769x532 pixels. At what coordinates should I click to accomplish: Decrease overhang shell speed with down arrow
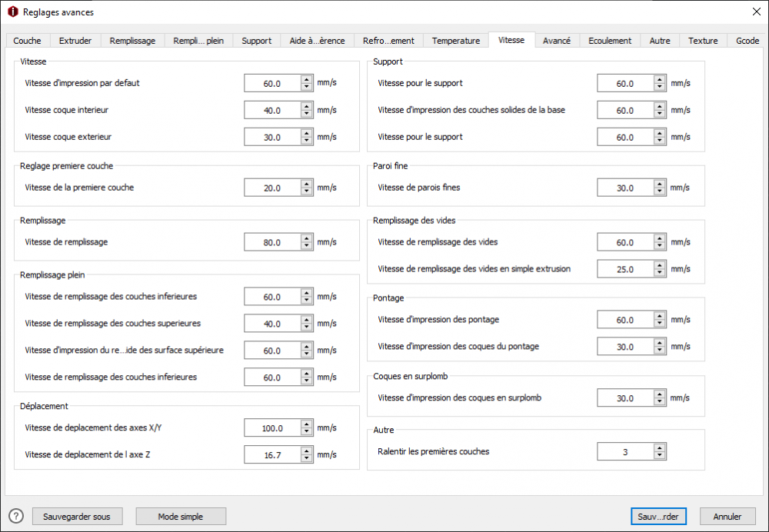(660, 403)
